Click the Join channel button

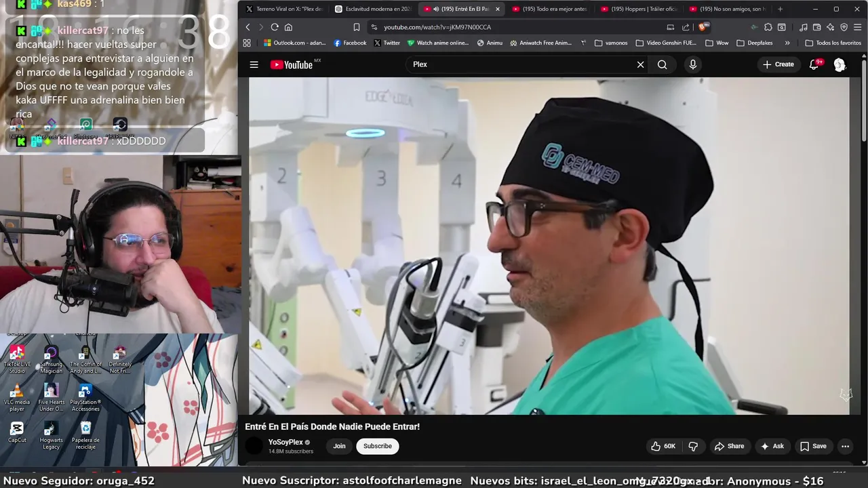coord(340,446)
